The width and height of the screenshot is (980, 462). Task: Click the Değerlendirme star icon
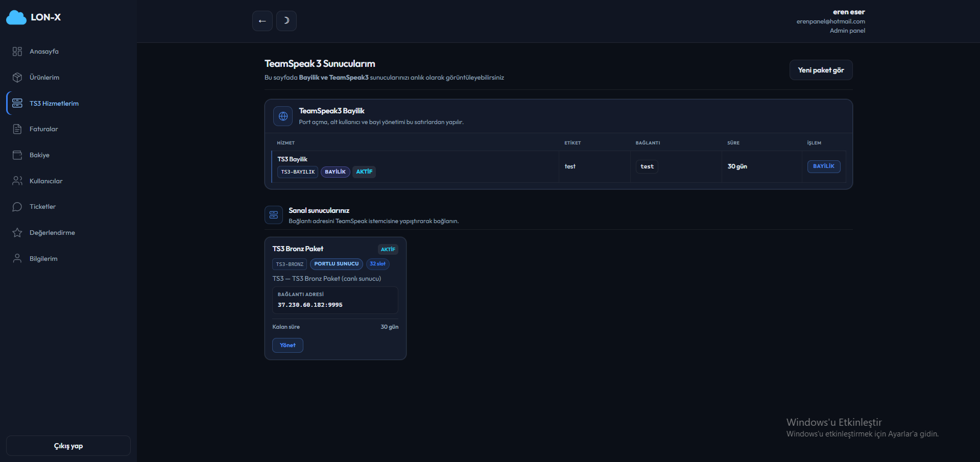point(17,233)
